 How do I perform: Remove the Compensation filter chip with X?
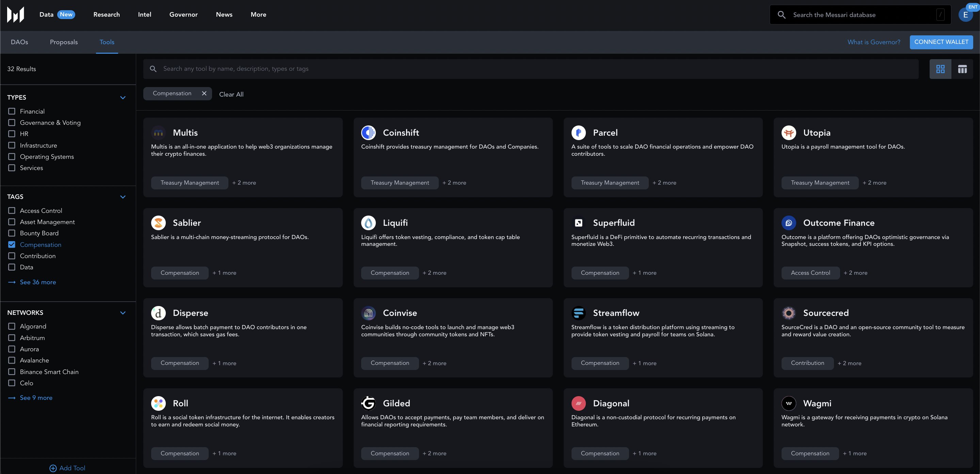tap(204, 94)
